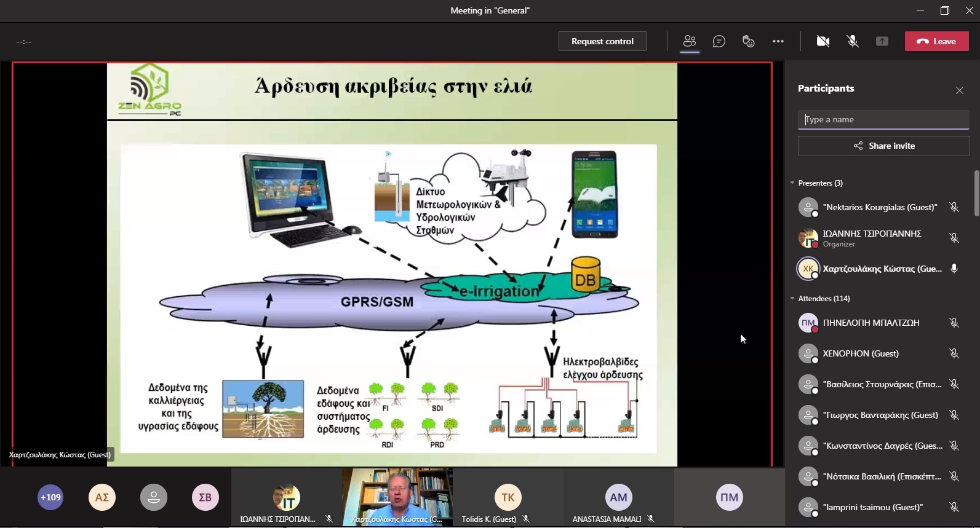
Task: Select the speaker's video thumbnail
Action: point(397,497)
